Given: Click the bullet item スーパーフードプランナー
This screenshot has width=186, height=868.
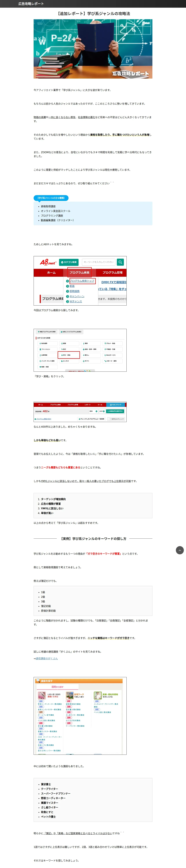Looking at the screenshot, I should (x=56, y=793).
